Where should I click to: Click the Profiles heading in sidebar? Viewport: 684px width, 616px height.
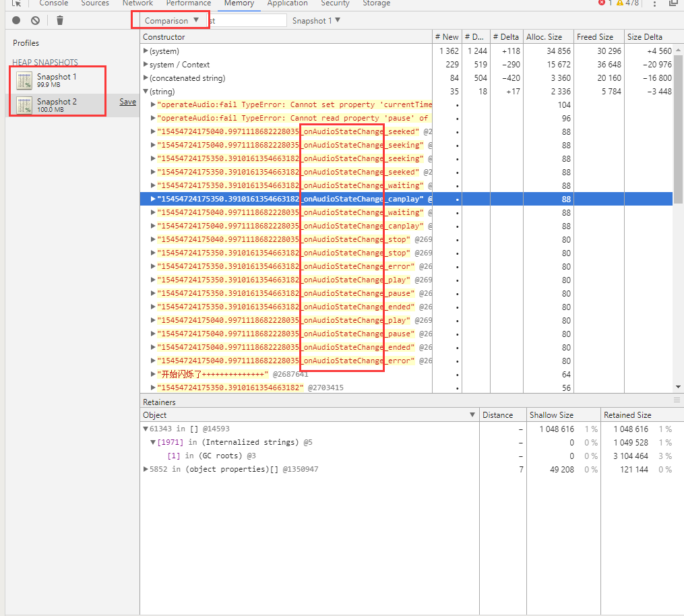pyautogui.click(x=26, y=42)
